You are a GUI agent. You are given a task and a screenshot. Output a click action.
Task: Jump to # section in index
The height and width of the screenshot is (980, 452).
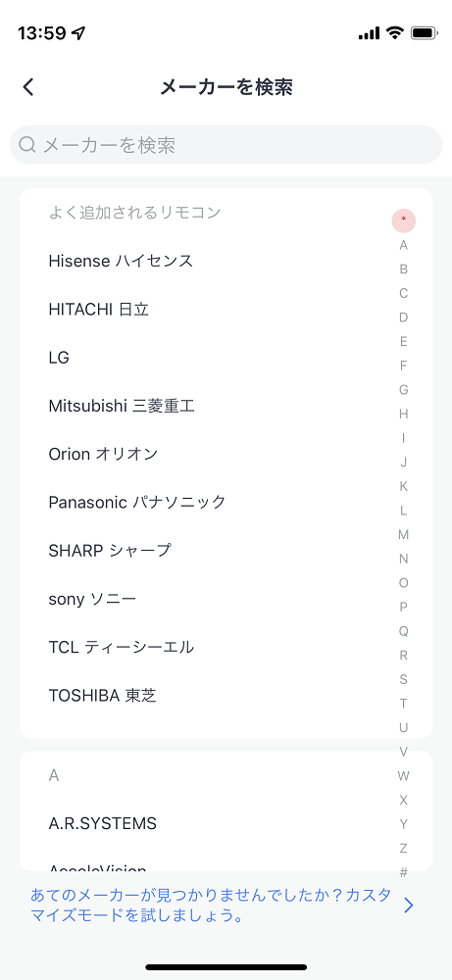tap(404, 872)
